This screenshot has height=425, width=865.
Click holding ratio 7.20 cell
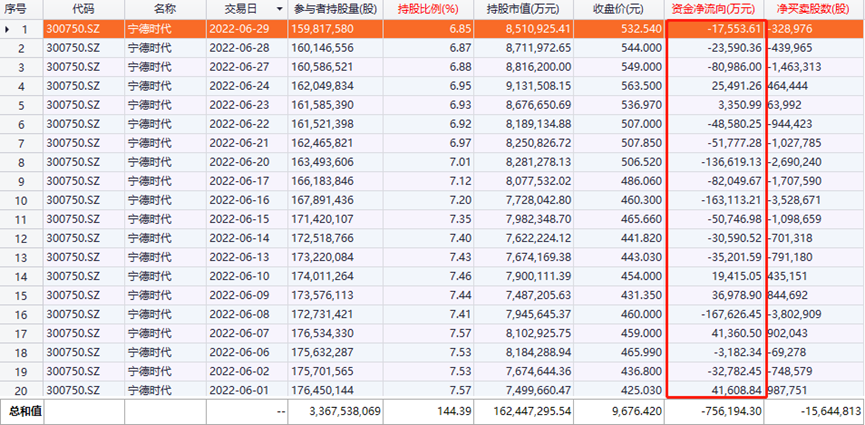coord(461,200)
